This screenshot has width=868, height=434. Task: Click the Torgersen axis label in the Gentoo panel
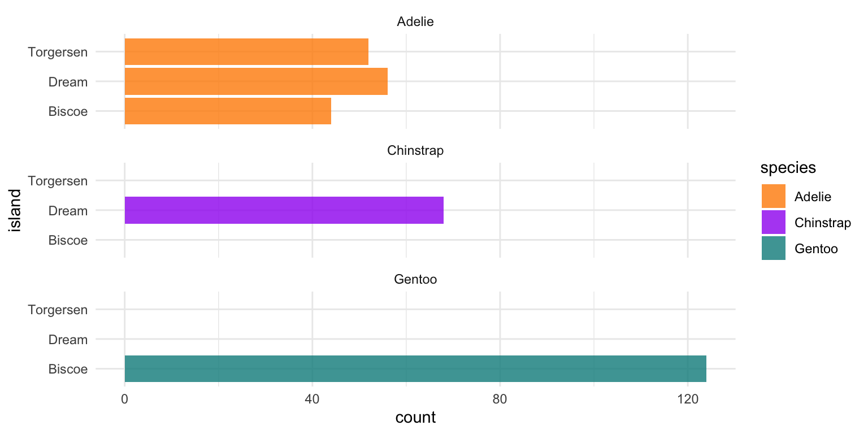coord(58,310)
